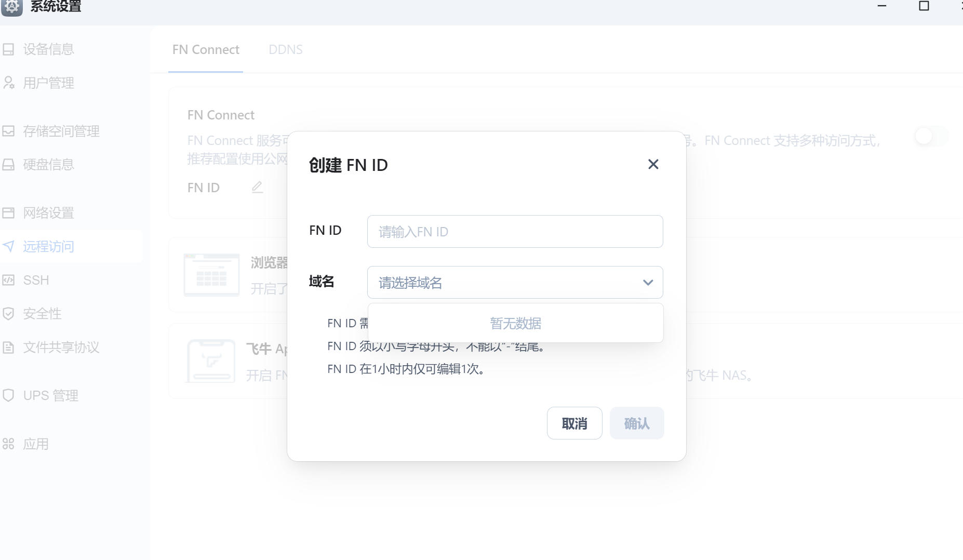Viewport: 963px width, 560px height.
Task: Click the SSH code icon
Action: click(x=8, y=280)
